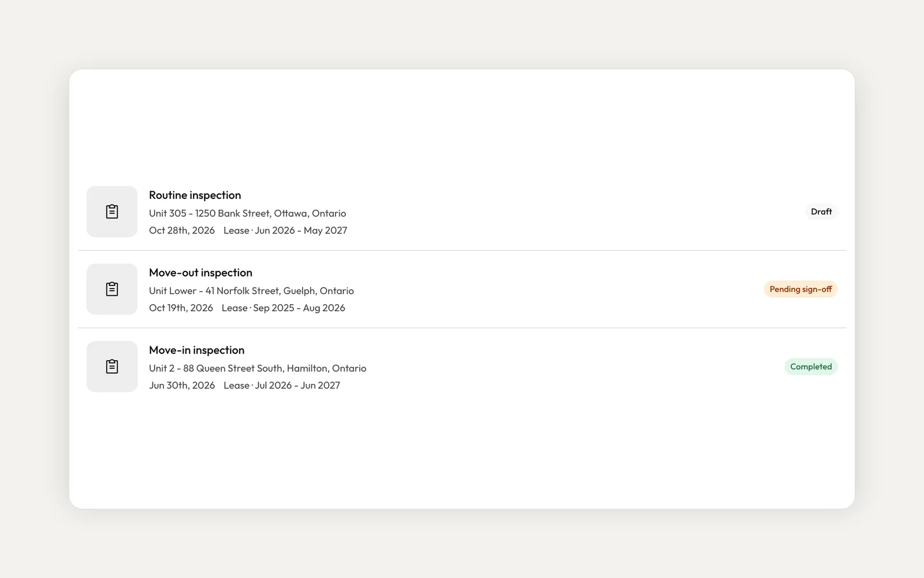
Task: Select the Pending sign-off status badge
Action: [800, 289]
